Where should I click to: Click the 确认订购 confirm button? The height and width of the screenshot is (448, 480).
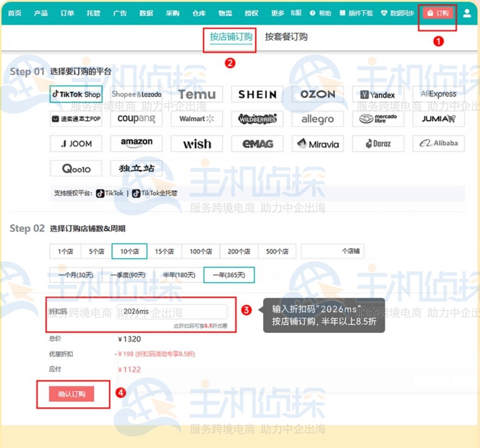tap(71, 394)
